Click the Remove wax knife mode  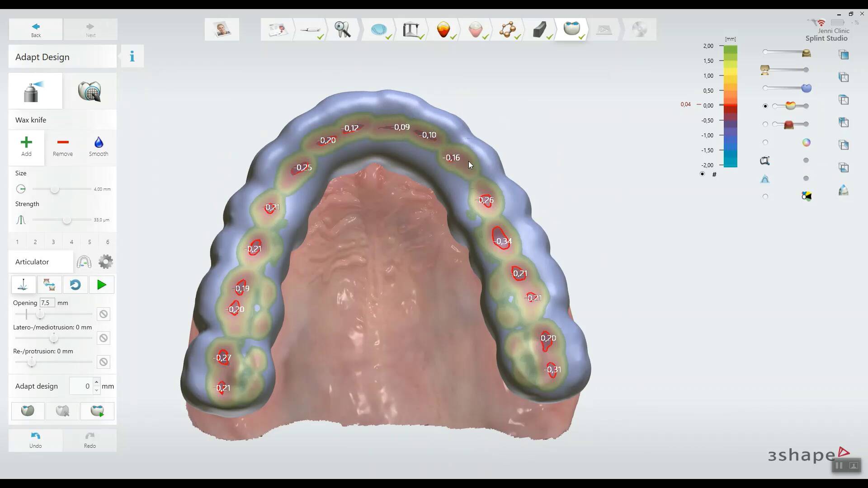click(x=63, y=146)
